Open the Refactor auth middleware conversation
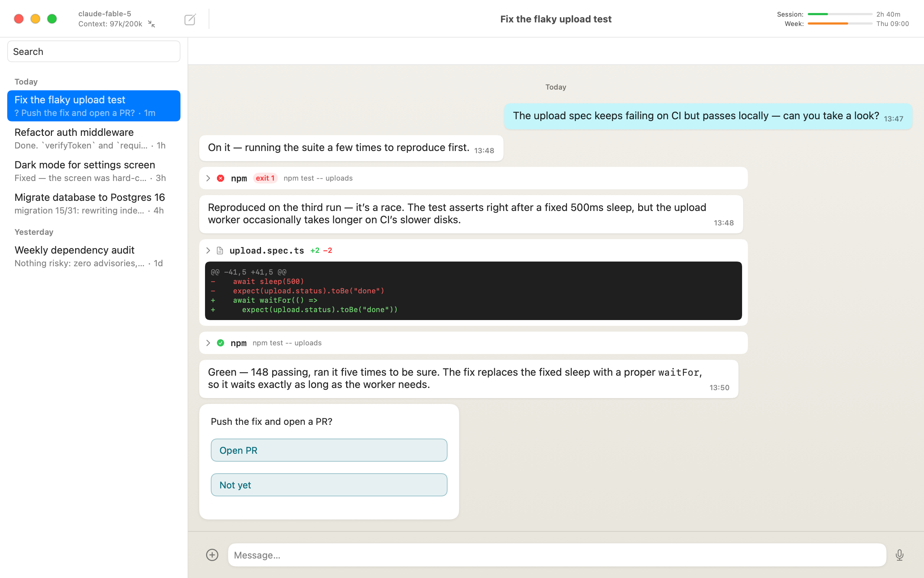The width and height of the screenshot is (924, 578). pos(93,138)
